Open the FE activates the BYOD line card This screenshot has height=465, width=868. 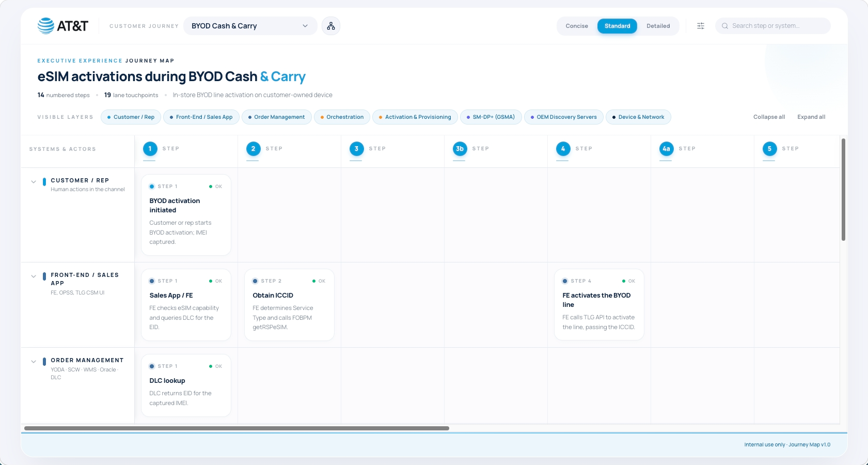click(x=599, y=305)
